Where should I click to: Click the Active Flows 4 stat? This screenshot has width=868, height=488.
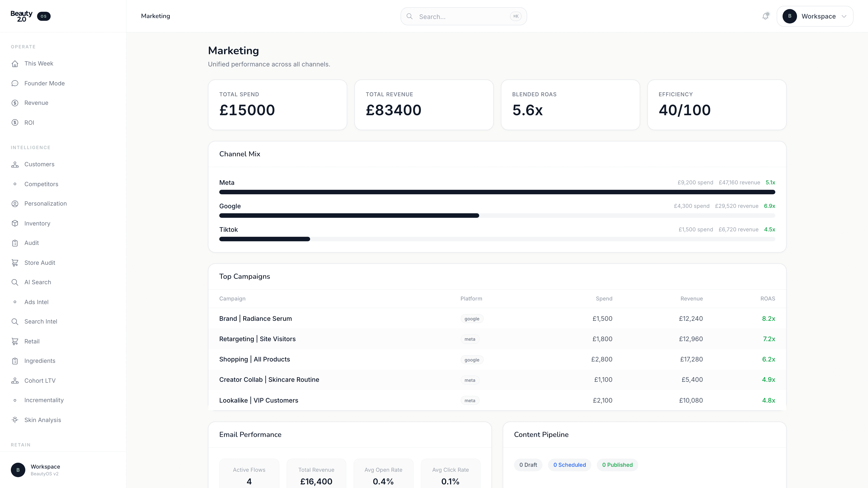click(x=249, y=474)
